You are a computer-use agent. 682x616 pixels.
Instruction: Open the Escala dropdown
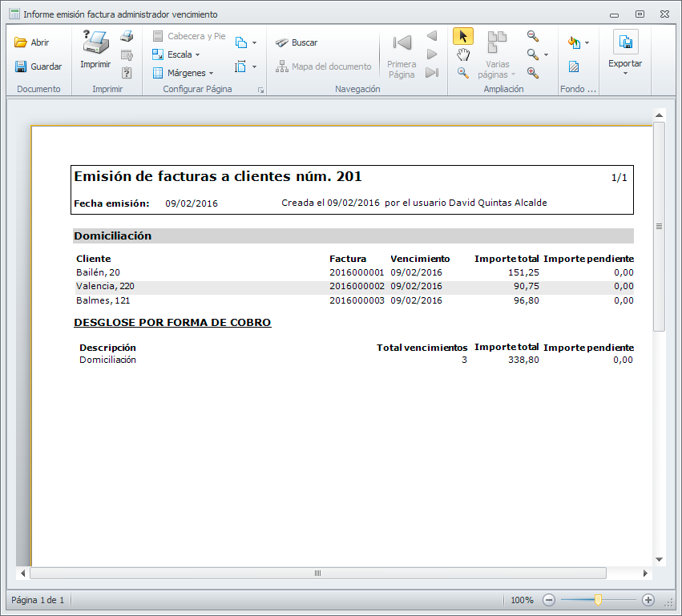click(180, 54)
